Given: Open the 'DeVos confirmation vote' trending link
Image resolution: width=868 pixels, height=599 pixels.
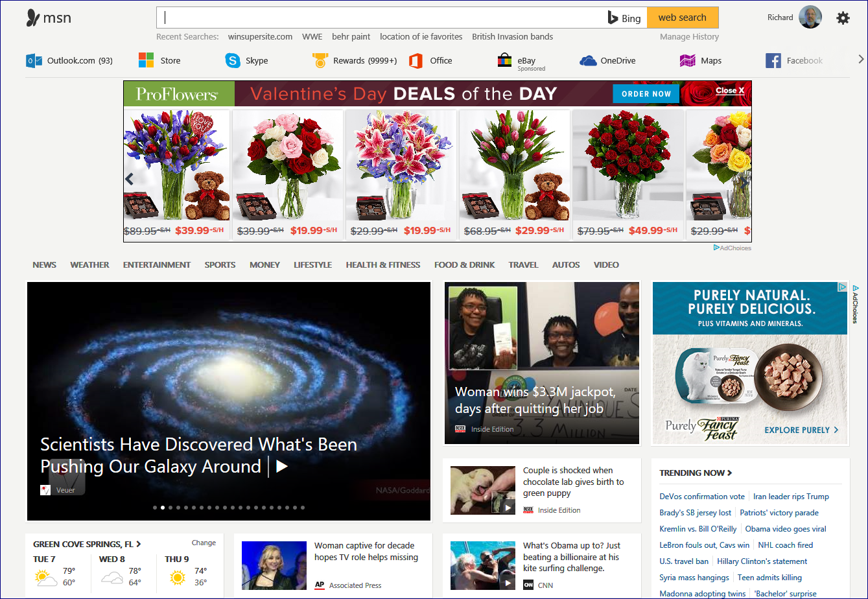Looking at the screenshot, I should (x=701, y=496).
